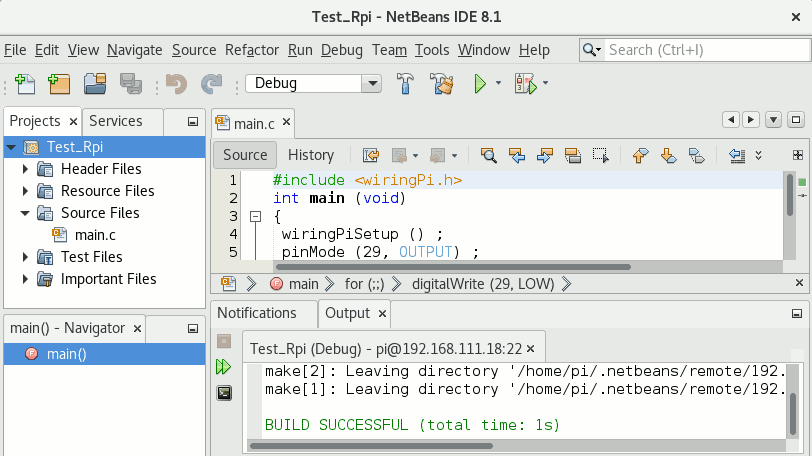812x456 pixels.
Task: Click Next Bookmark down-arrow icon
Action: point(669,155)
